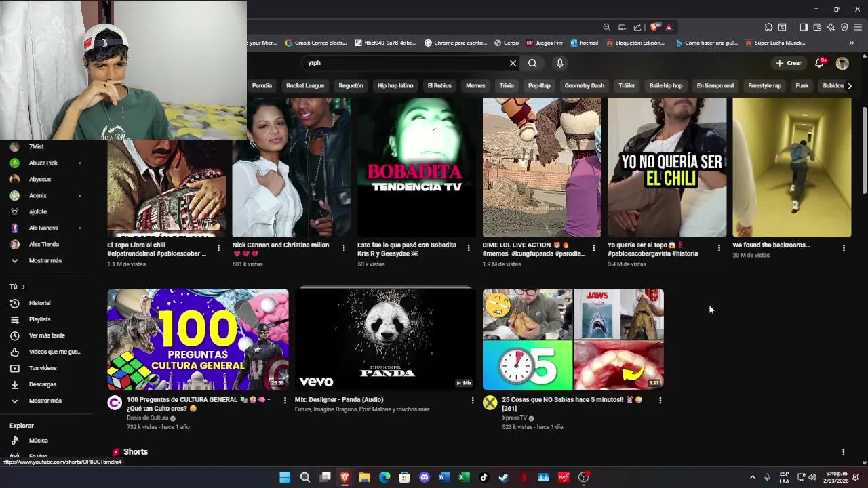Open options for 25 Cosas video
This screenshot has height=488, width=868.
(x=660, y=401)
